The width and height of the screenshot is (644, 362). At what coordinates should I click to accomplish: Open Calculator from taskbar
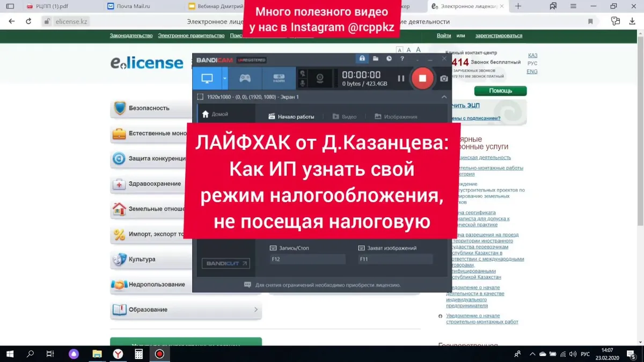(x=138, y=354)
